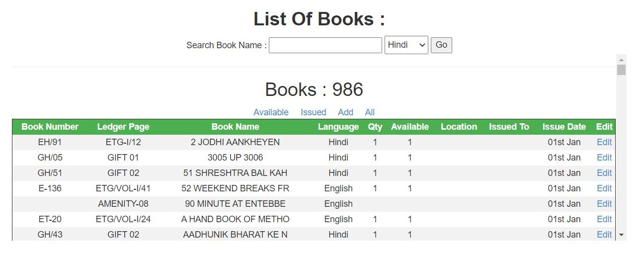This screenshot has height=255, width=644.
Task: Edit the 52 WEEKEND BREAKS FR entry
Action: pos(604,188)
